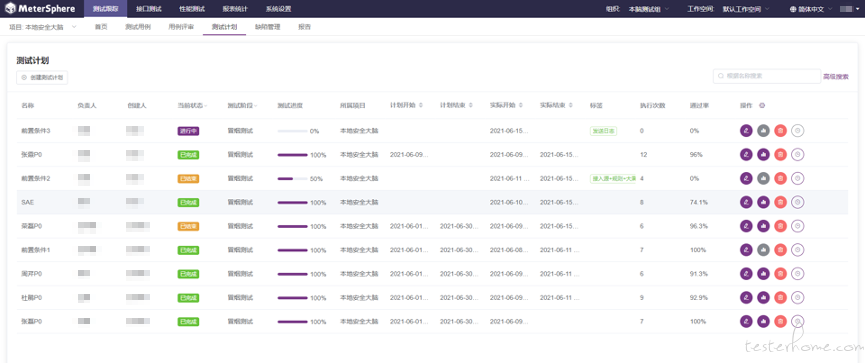The image size is (866, 364).
Task: Open column settings gear beside 操作 header
Action: pos(762,105)
